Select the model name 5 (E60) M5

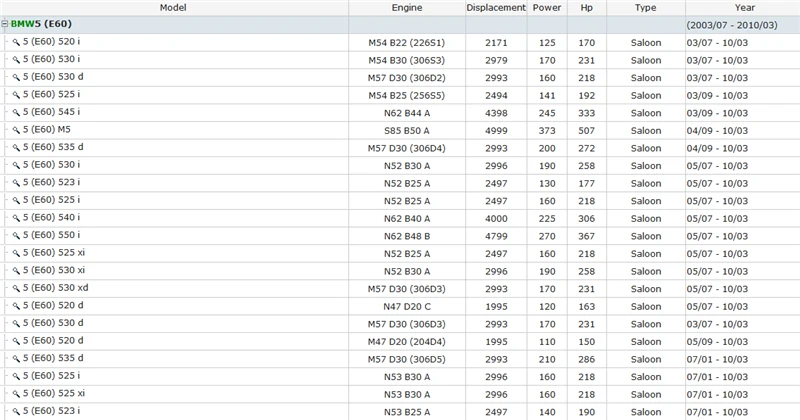click(x=46, y=130)
